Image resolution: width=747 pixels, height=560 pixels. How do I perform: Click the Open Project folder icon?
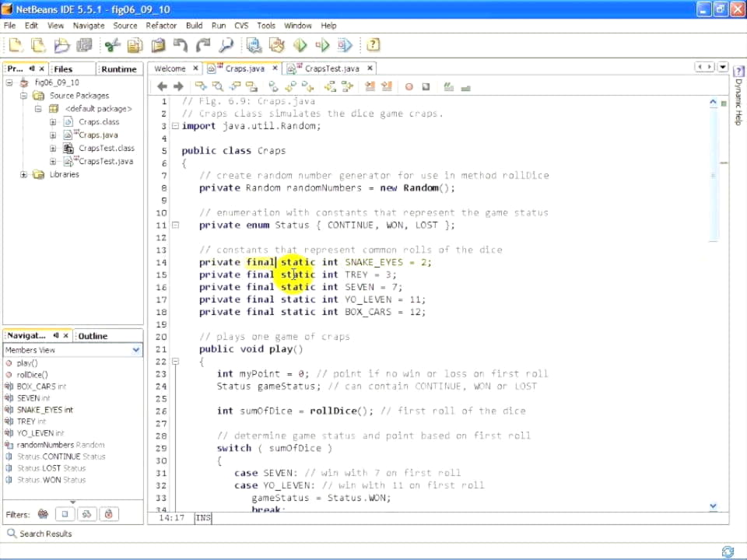click(61, 45)
